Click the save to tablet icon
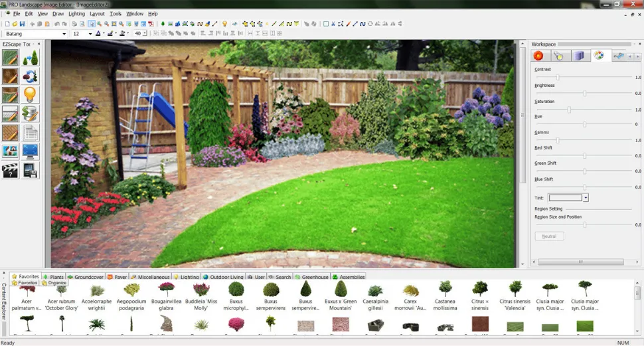The width and height of the screenshot is (644, 346). [31, 171]
